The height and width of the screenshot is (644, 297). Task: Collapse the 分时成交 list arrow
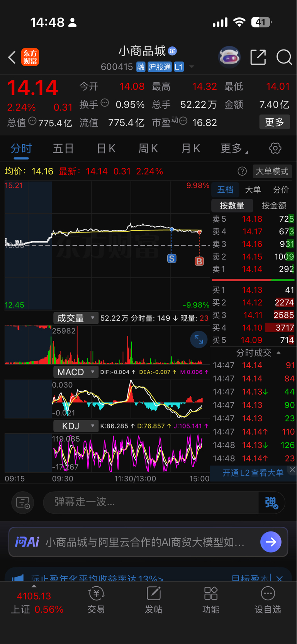[x=278, y=353]
